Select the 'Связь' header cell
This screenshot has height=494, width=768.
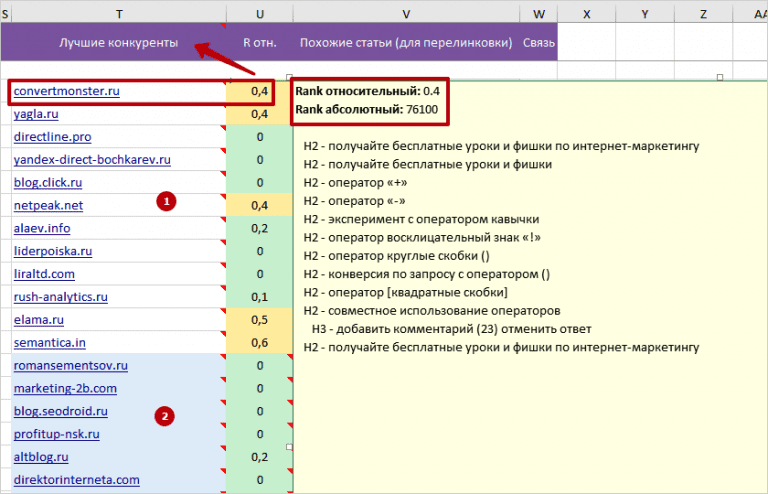pos(539,43)
